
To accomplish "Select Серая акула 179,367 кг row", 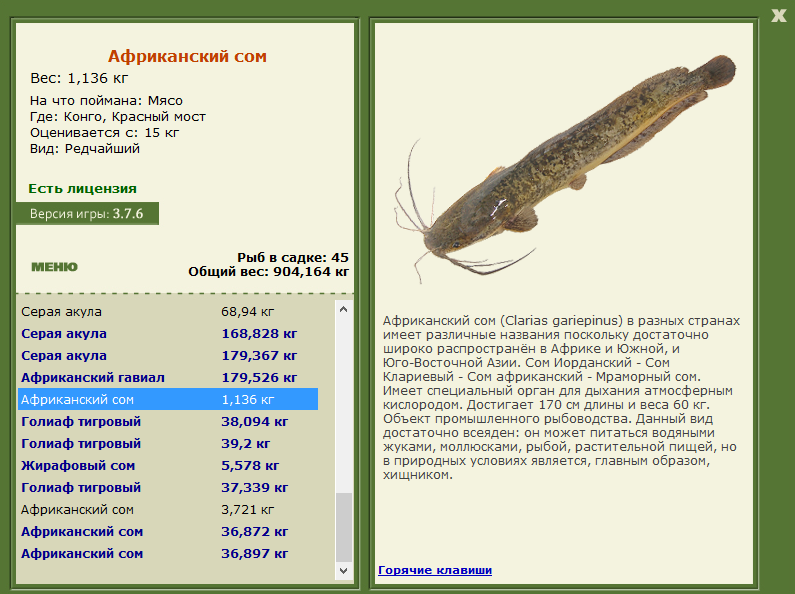I will tap(168, 355).
